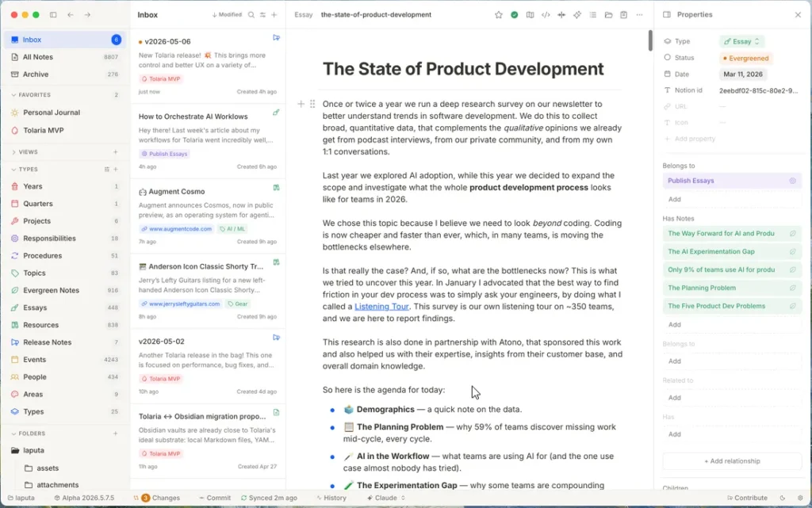Viewport: 812px width, 508px height.
Task: Change Status Evergreened value
Action: tap(745, 58)
